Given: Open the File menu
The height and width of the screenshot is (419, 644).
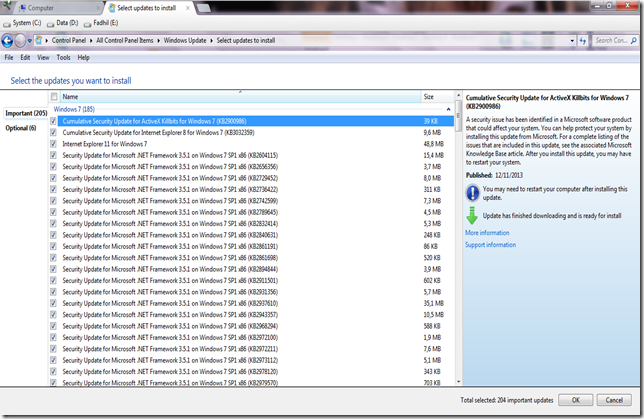Looking at the screenshot, I should 9,58.
